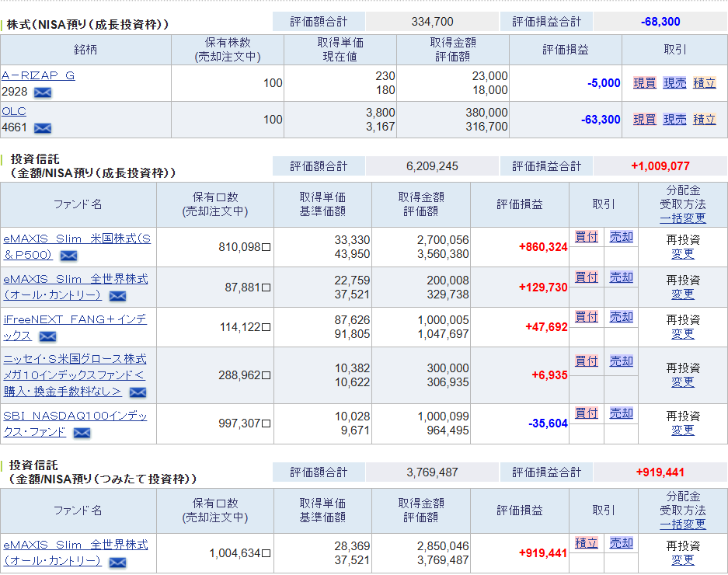Select the 3,769,487 valuation total
The width and height of the screenshot is (728, 575).
(432, 472)
